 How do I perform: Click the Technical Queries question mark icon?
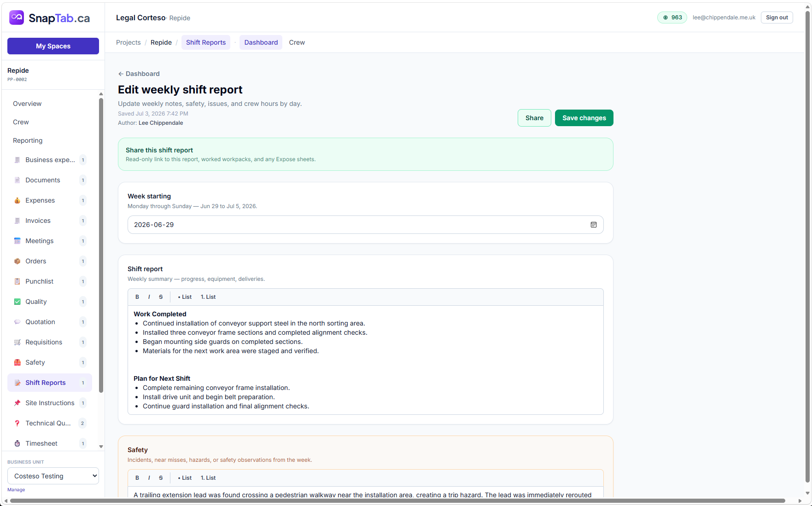[x=17, y=423]
